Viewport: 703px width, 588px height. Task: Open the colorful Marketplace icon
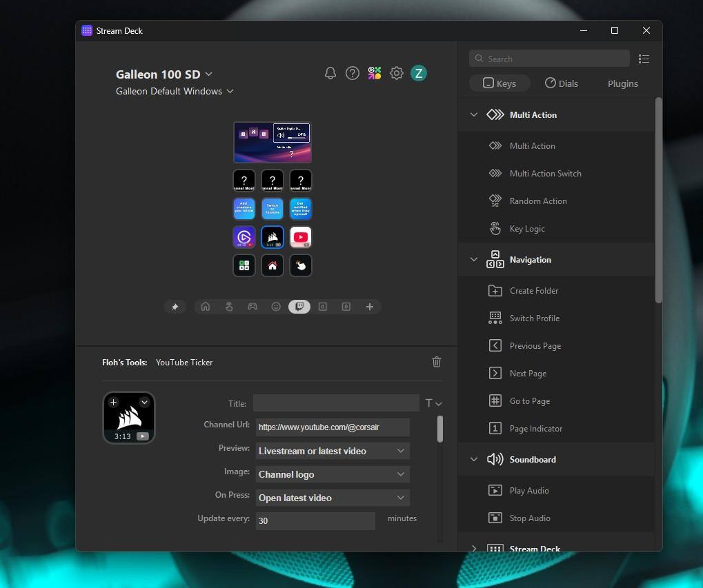(x=375, y=73)
